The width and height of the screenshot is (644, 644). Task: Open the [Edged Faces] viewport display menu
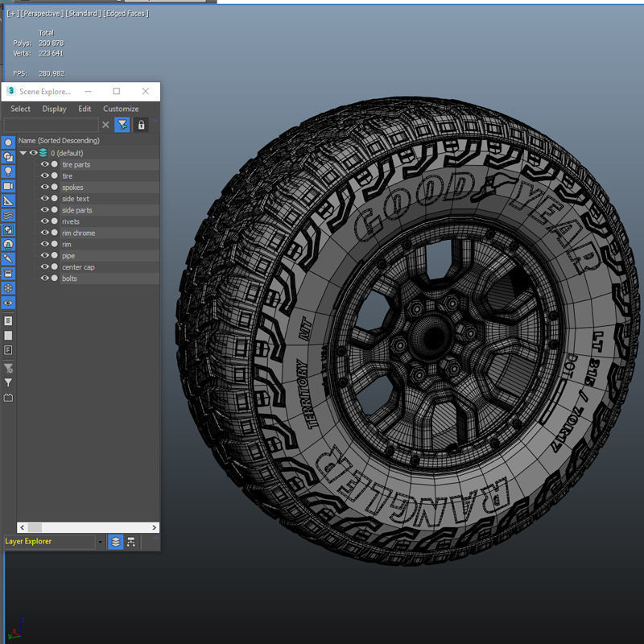pyautogui.click(x=126, y=14)
